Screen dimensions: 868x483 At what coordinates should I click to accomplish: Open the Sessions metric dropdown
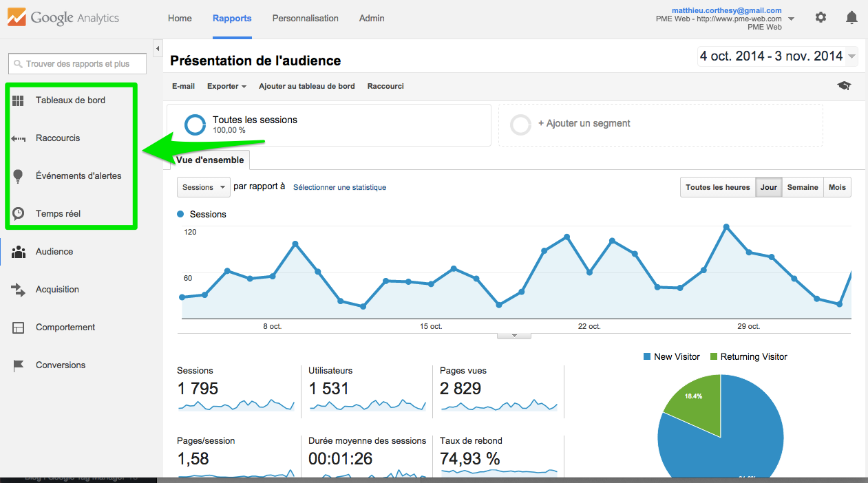(204, 187)
